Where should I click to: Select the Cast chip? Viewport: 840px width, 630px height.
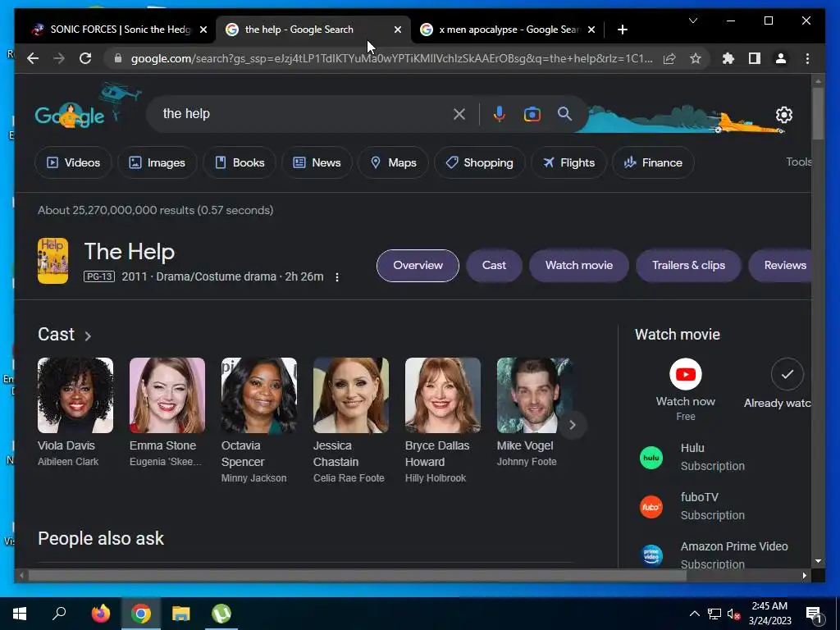coord(494,265)
